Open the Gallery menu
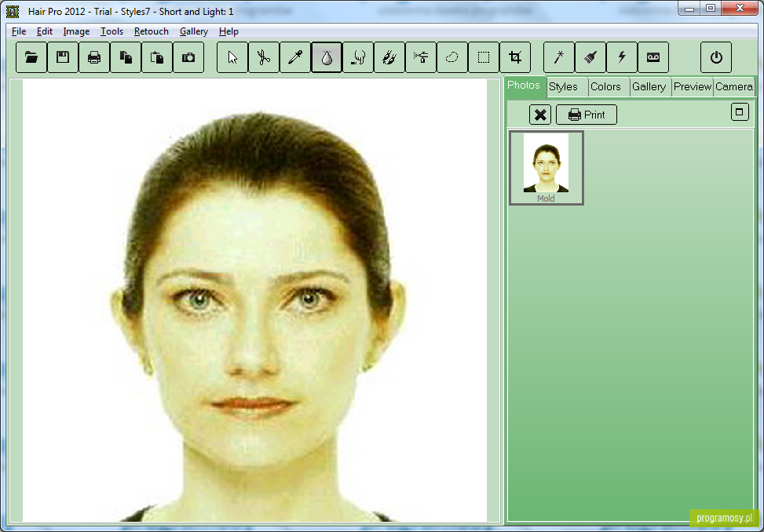This screenshot has height=532, width=764. point(193,31)
